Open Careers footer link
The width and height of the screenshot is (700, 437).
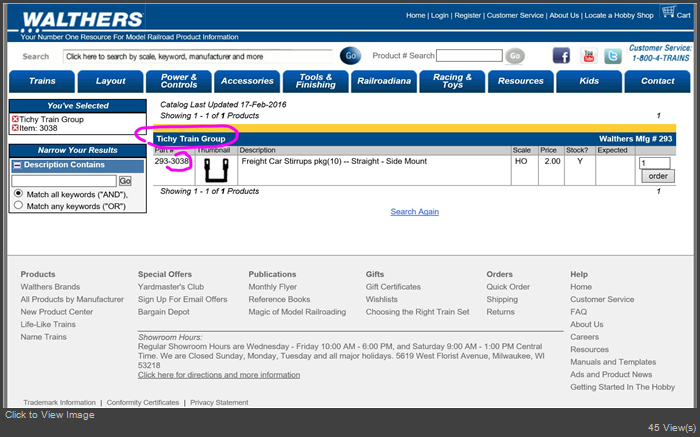coord(584,337)
